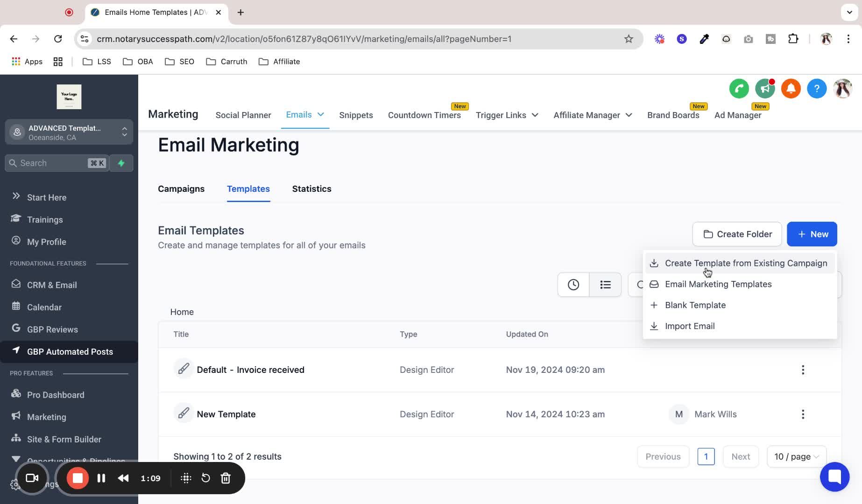This screenshot has height=504, width=862.
Task: Bookmark this page with the star
Action: (x=629, y=39)
